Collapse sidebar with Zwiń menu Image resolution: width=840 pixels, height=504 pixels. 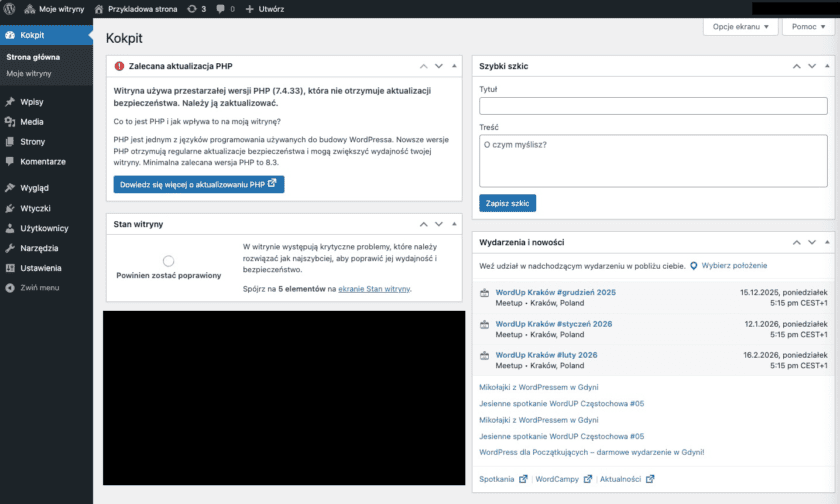click(x=46, y=288)
